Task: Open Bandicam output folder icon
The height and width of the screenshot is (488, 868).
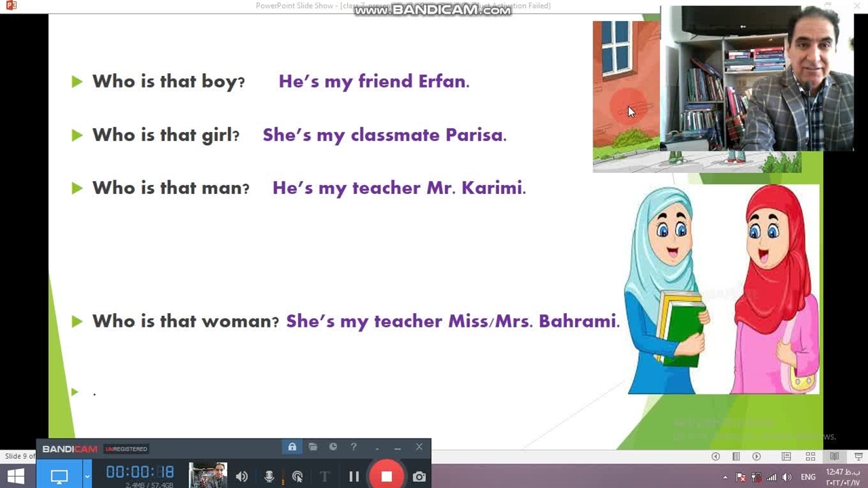Action: click(x=313, y=447)
